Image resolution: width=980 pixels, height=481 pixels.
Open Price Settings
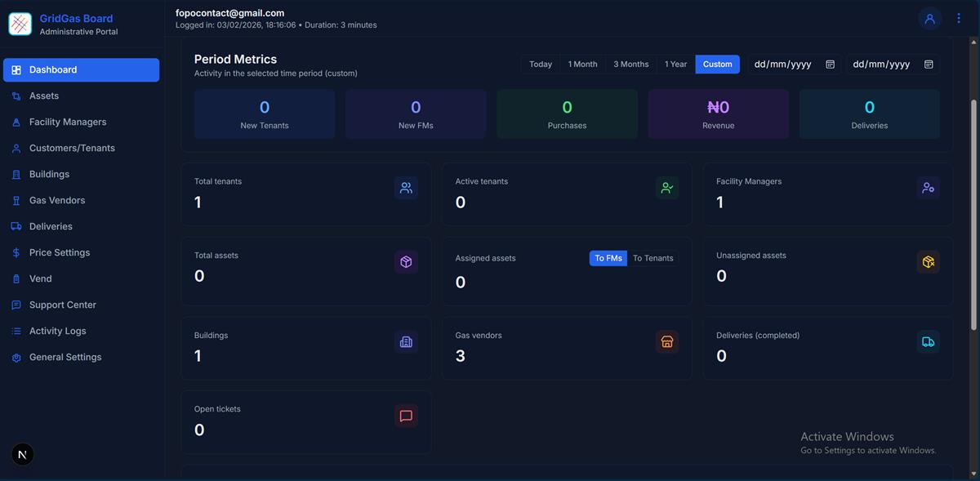click(x=81, y=253)
